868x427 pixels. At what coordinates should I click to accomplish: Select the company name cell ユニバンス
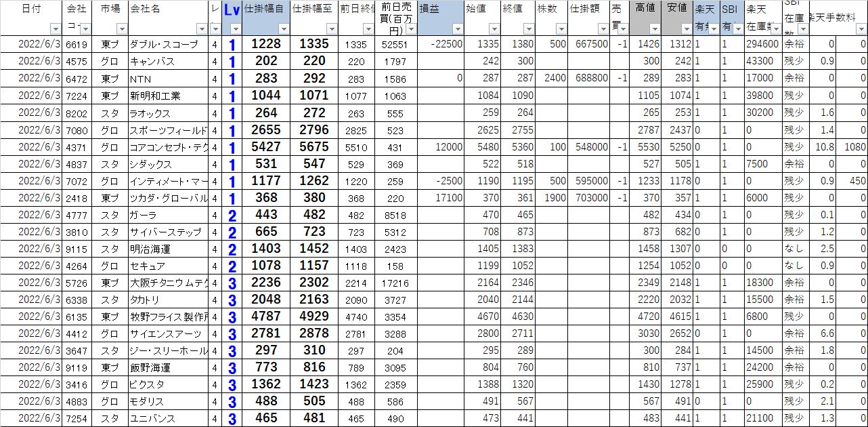(x=168, y=418)
